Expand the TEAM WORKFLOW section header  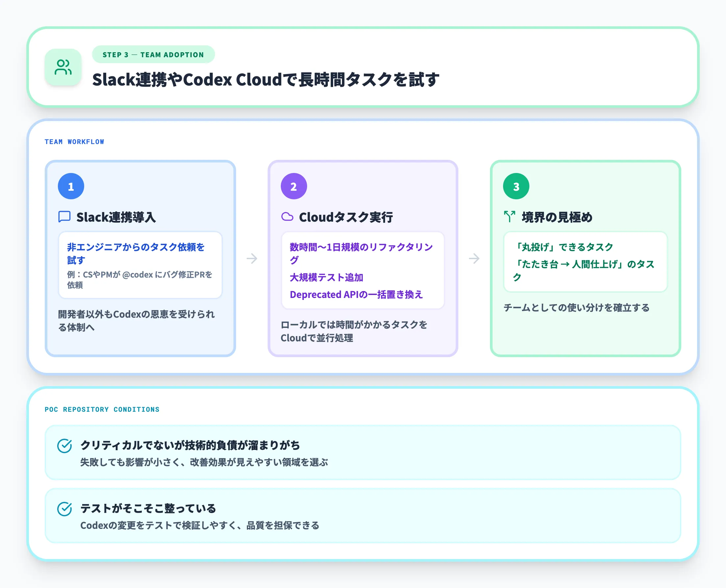click(x=74, y=142)
